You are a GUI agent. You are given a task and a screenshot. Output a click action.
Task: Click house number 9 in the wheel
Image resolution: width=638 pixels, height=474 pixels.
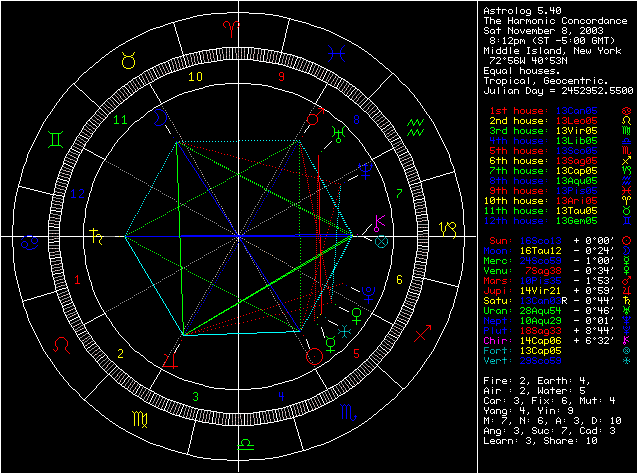pyautogui.click(x=281, y=76)
